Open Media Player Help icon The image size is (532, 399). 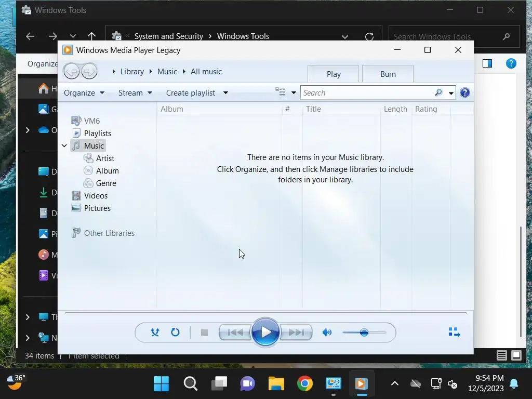(465, 92)
